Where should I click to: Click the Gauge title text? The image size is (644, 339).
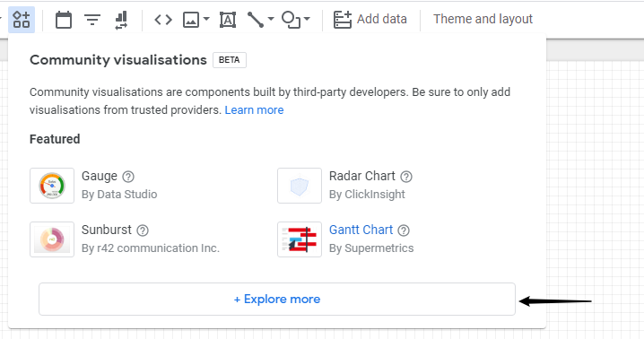tap(100, 176)
